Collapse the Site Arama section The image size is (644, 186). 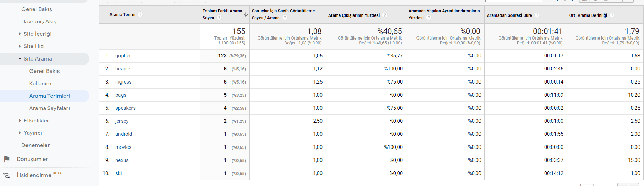(x=20, y=59)
